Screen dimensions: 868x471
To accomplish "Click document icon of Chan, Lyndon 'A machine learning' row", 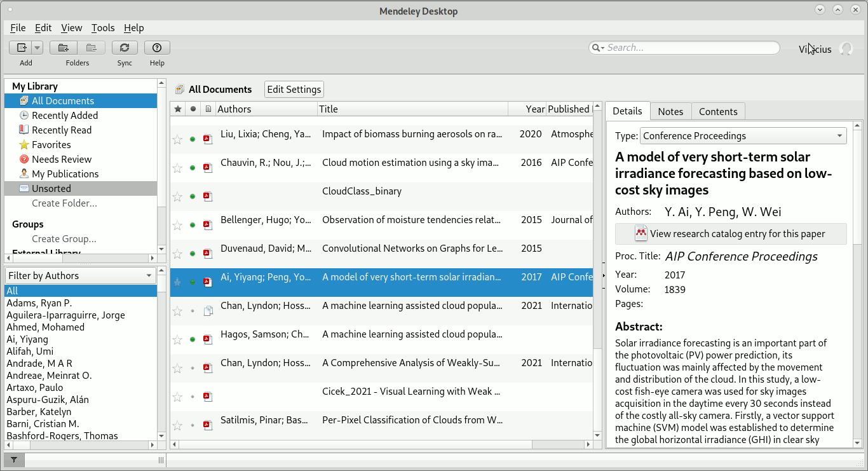I will [x=208, y=311].
